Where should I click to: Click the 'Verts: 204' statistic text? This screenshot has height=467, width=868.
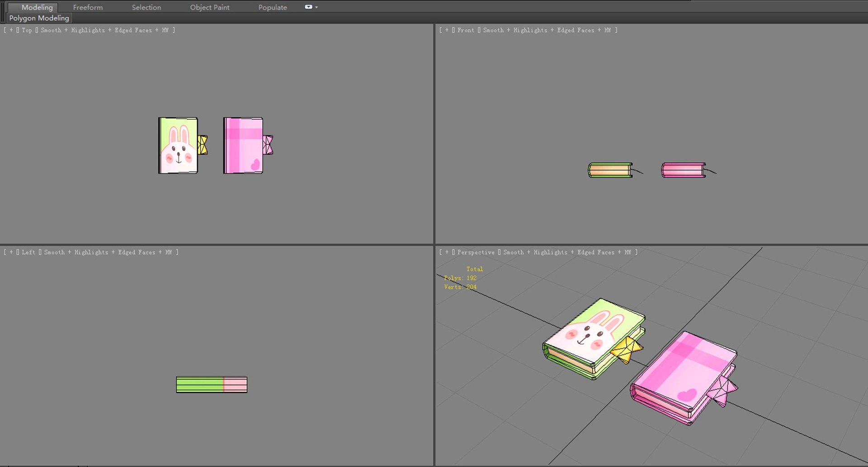(460, 287)
